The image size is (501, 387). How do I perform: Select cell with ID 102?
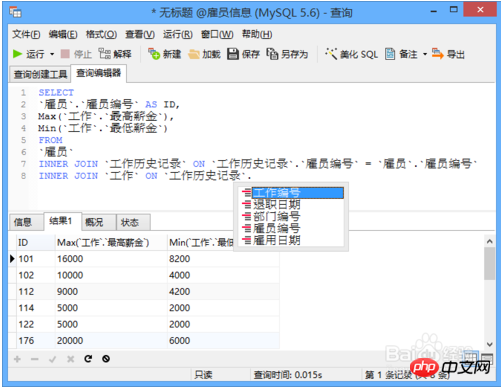coord(35,275)
